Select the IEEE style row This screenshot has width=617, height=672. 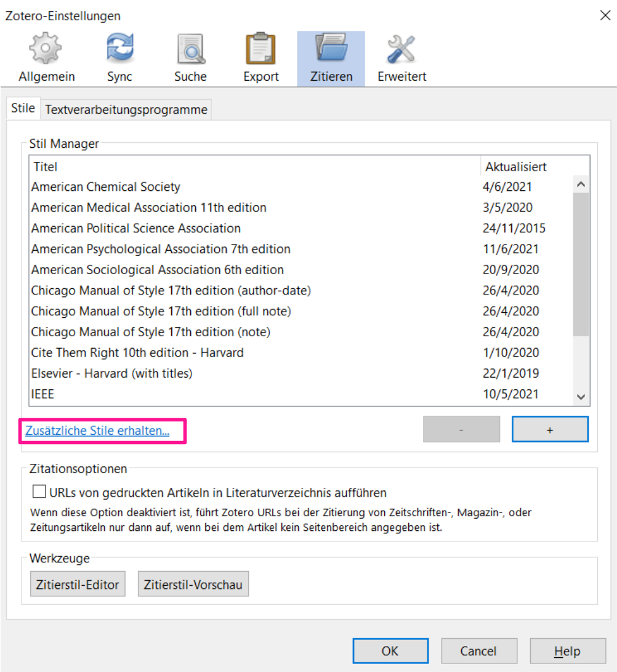point(302,394)
